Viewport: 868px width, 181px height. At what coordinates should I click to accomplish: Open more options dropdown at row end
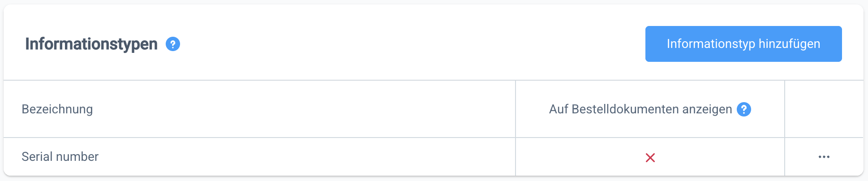point(824,157)
